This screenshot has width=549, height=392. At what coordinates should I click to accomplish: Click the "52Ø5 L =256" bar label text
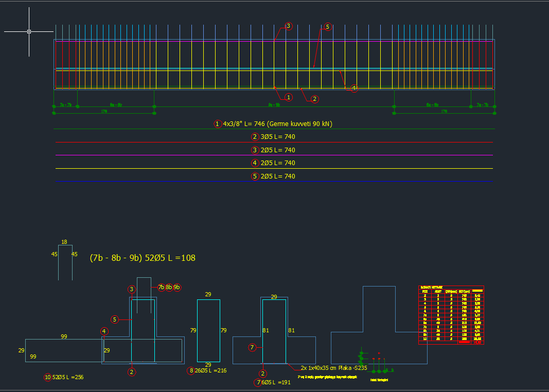coord(68,377)
